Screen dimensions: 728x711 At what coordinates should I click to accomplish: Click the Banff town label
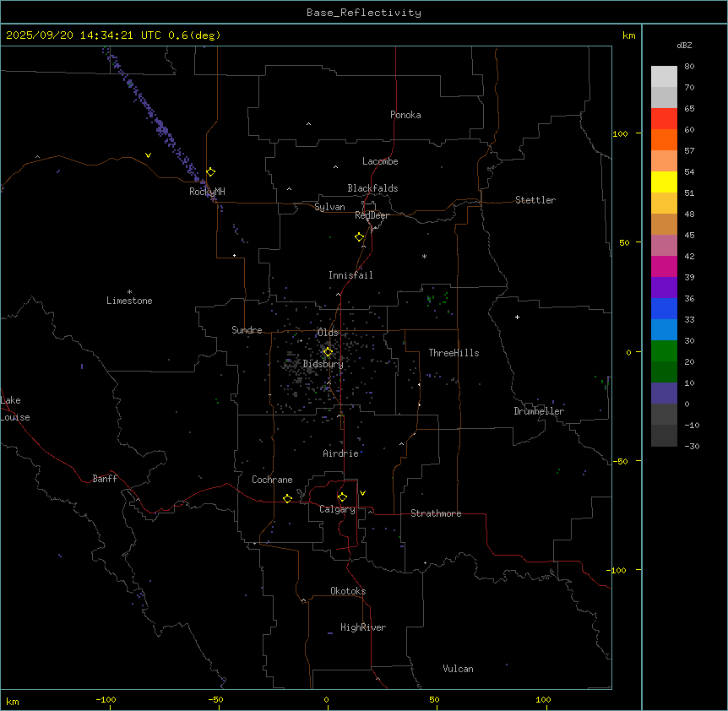tap(105, 479)
